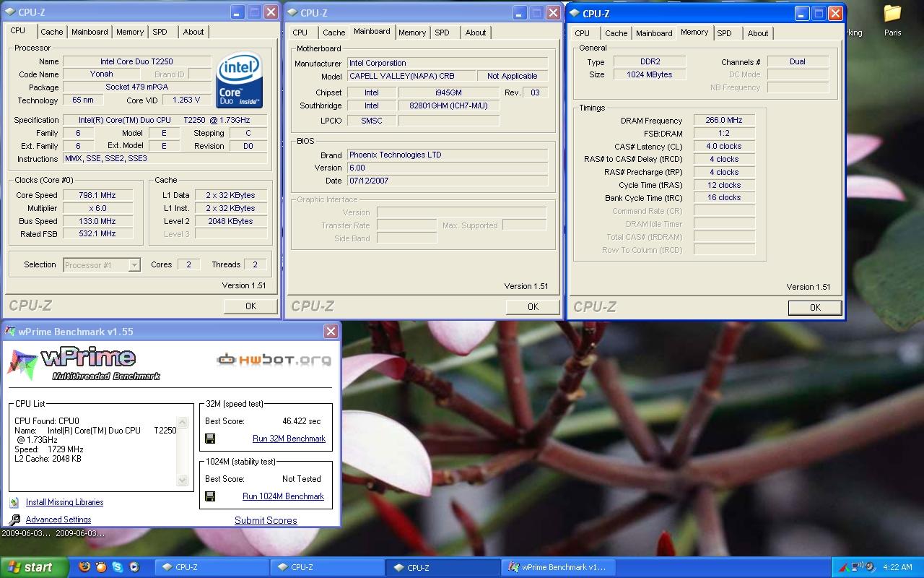Click the floppy save icon beside Run 32M Benchmark
Screen dimensions: 924x578
[210, 439]
